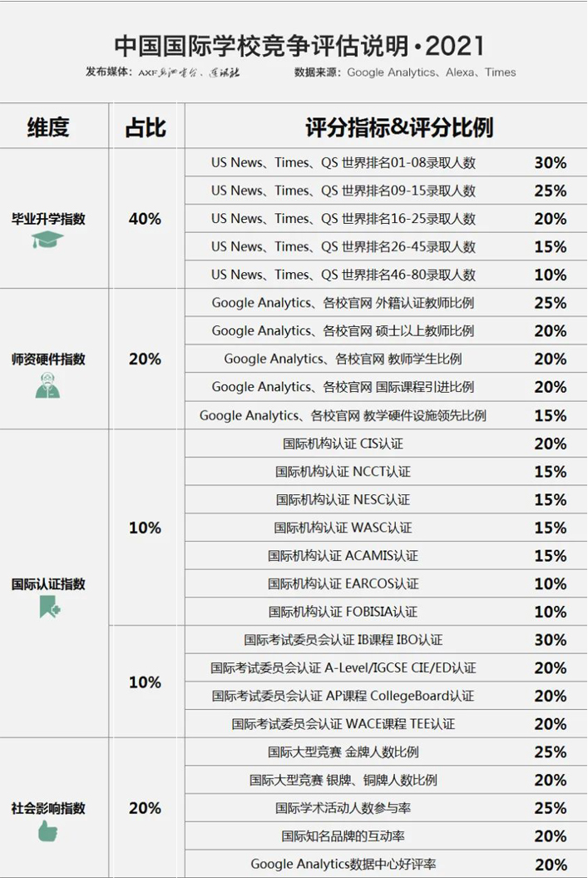The width and height of the screenshot is (588, 878).
Task: Click the graduation cap icon
Action: 47,241
